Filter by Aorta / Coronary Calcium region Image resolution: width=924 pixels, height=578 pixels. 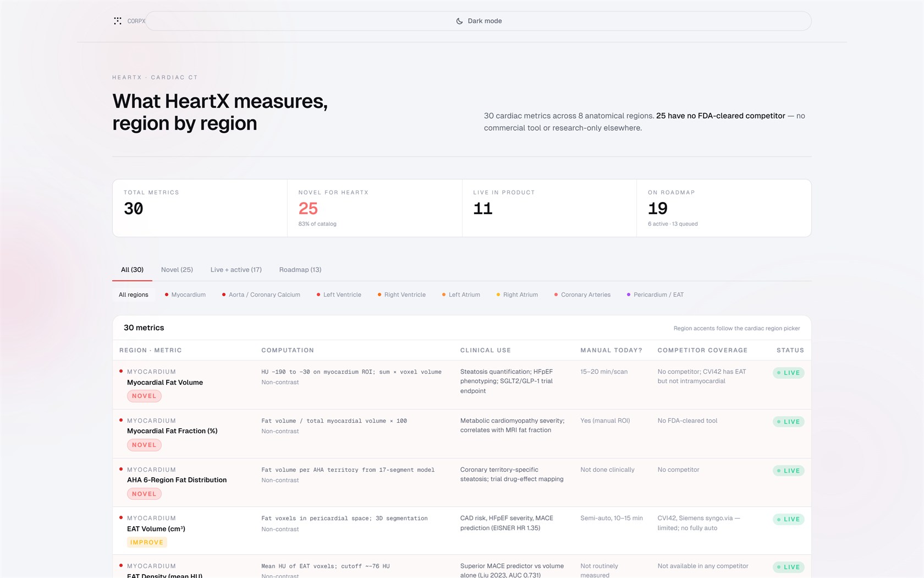pyautogui.click(x=261, y=295)
